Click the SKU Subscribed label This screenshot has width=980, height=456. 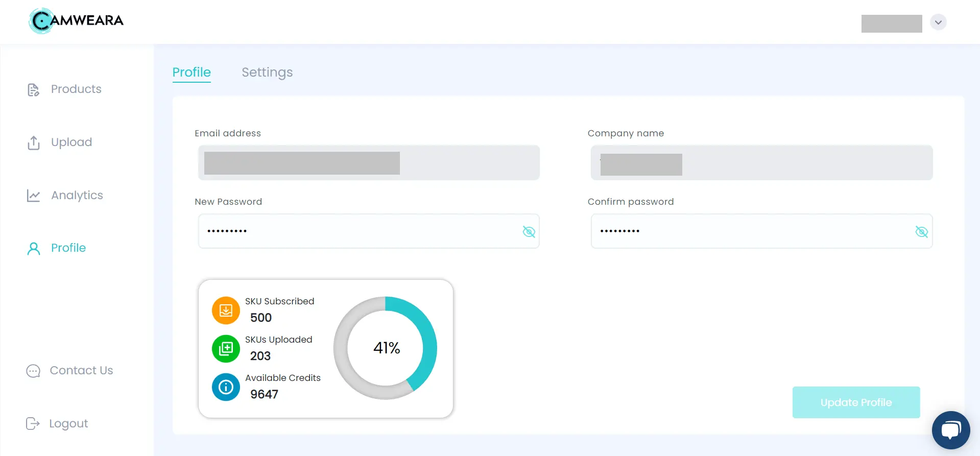click(280, 301)
